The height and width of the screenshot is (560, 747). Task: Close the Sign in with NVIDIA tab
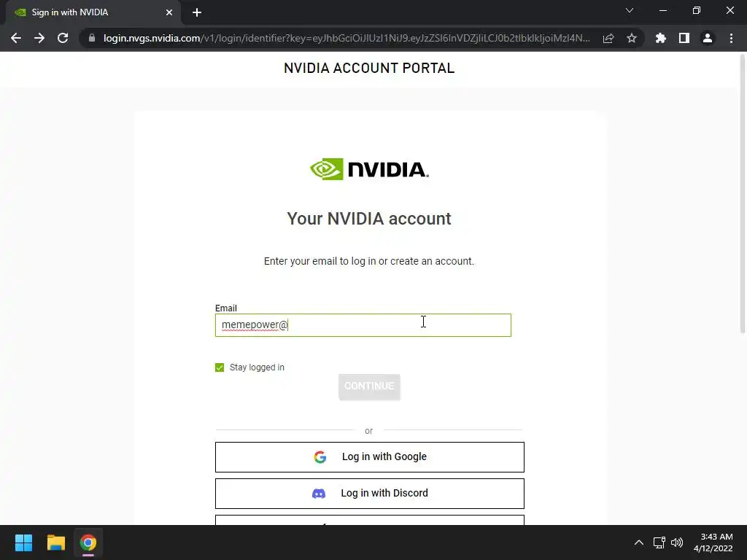169,12
